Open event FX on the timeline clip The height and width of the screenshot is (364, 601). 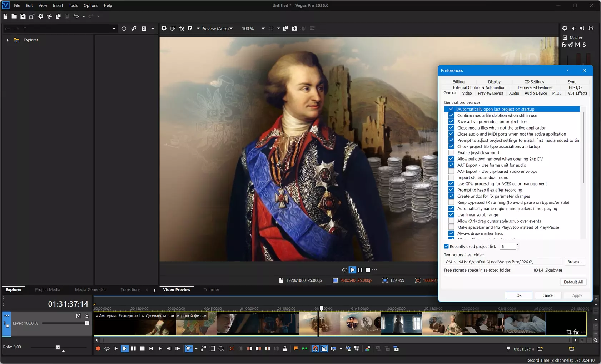pyautogui.click(x=576, y=332)
